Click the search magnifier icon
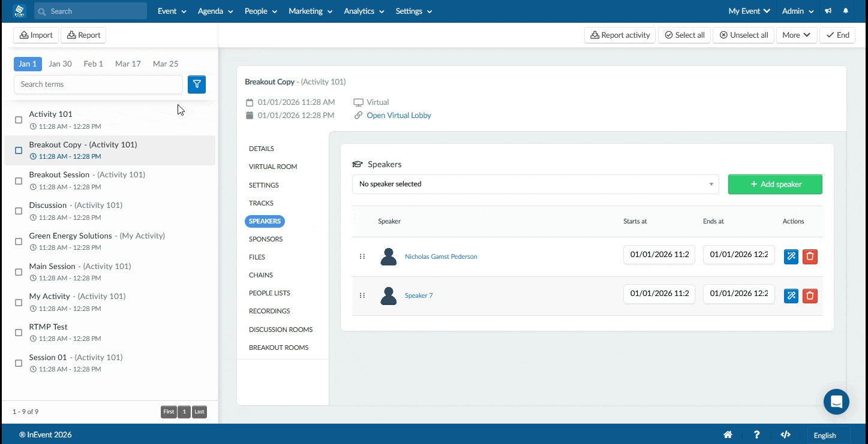Viewport: 868px width, 444px height. click(42, 11)
